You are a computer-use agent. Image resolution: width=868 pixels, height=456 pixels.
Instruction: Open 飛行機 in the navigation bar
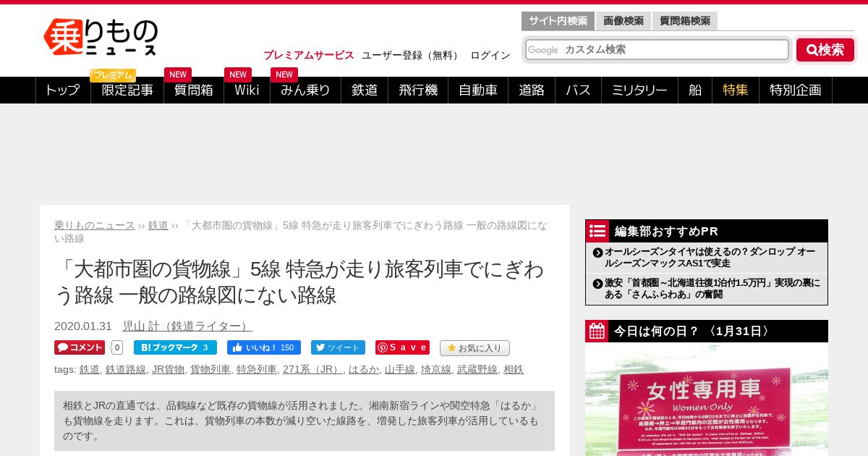[x=418, y=90]
